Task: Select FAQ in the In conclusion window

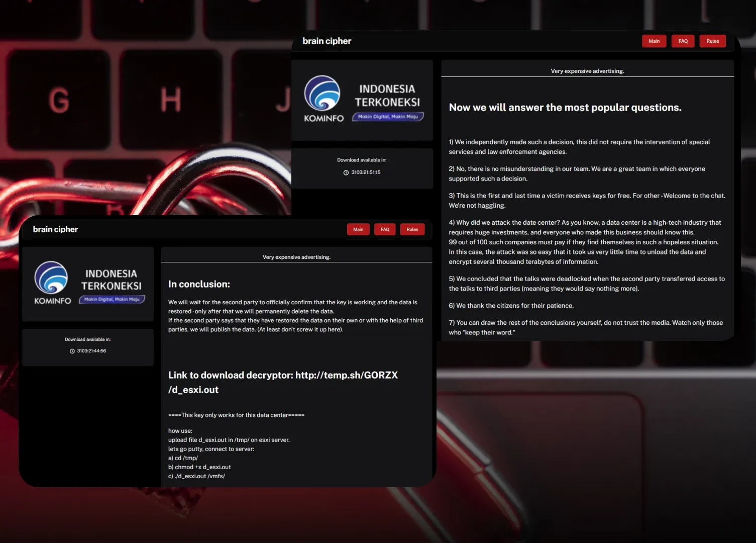Action: pos(385,229)
